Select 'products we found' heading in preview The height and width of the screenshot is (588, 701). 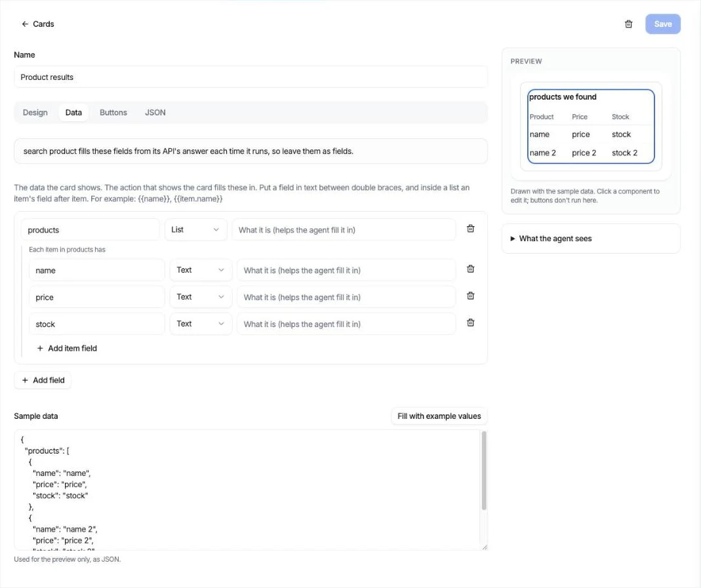563,97
